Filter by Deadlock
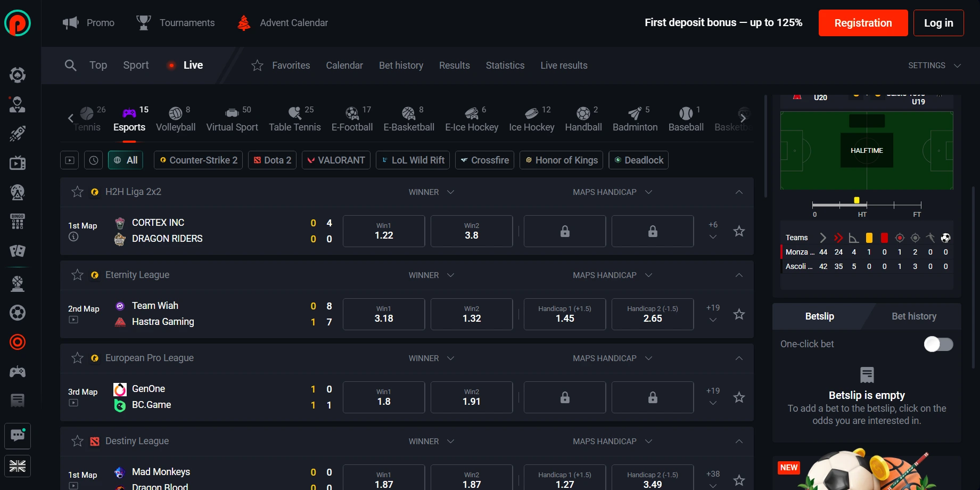 pyautogui.click(x=638, y=160)
